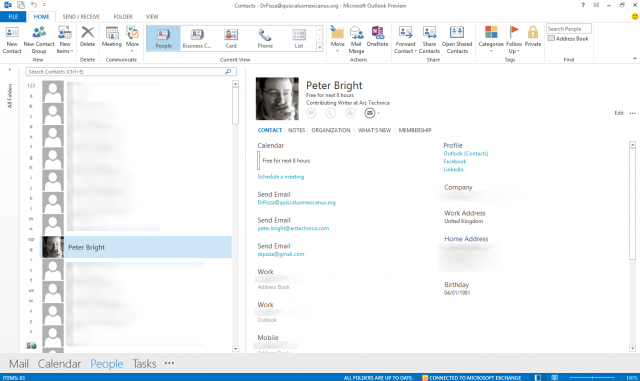640x381 pixels.
Task: Switch to List view
Action: pos(299,38)
